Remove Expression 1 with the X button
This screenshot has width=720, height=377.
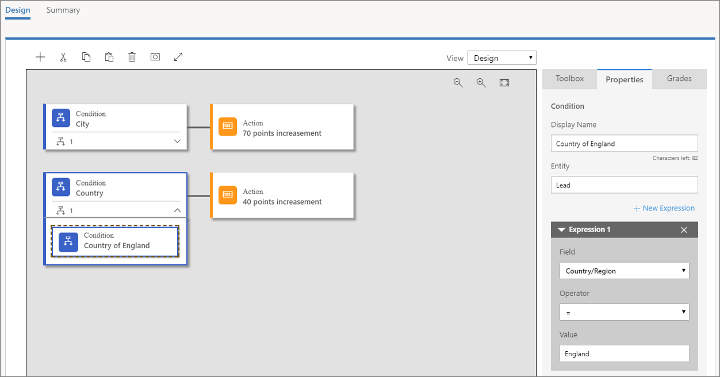tap(684, 230)
